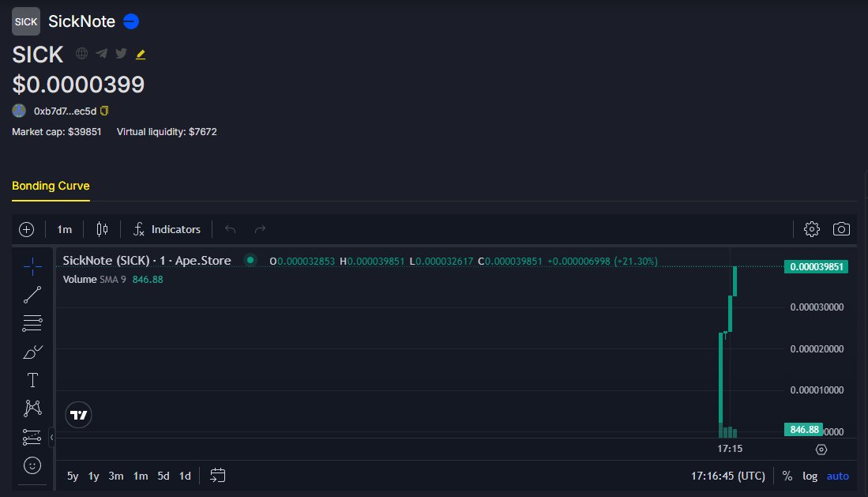This screenshot has width=868, height=497.
Task: Toggle auto scale mode
Action: (x=837, y=476)
